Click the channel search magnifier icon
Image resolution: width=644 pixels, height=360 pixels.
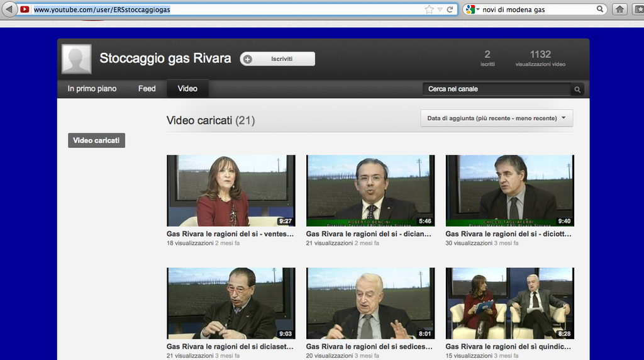577,89
